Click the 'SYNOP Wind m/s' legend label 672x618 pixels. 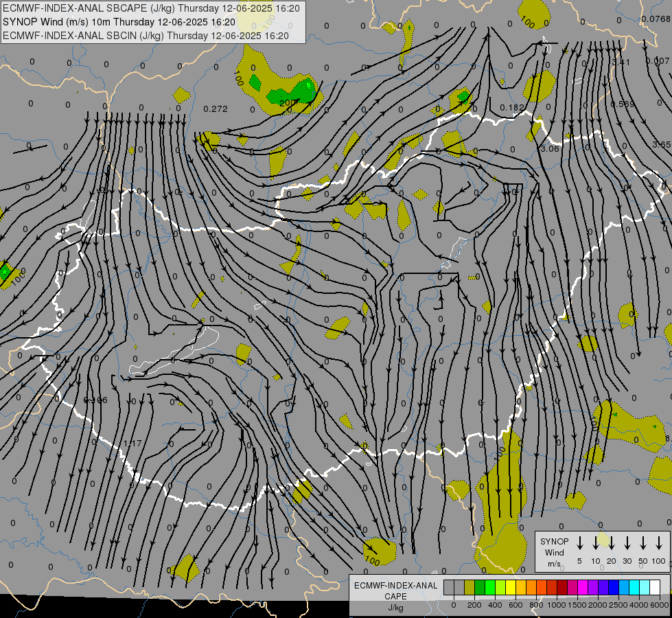coord(554,552)
